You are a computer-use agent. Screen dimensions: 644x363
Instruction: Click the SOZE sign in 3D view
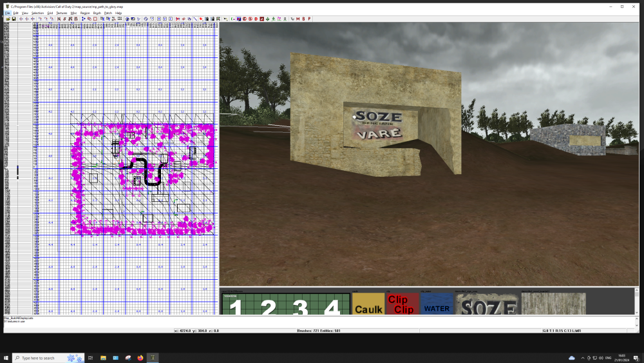(378, 125)
